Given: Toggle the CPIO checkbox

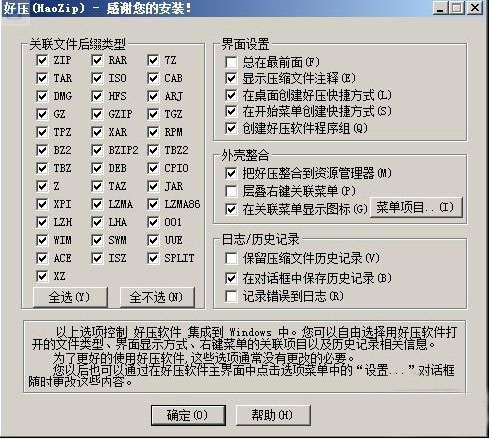Looking at the screenshot, I should pos(153,168).
